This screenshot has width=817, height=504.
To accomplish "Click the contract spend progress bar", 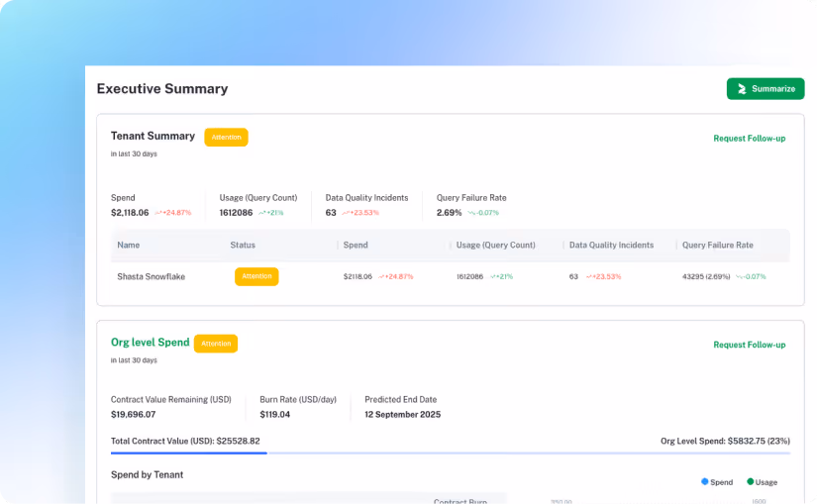I will (x=451, y=454).
